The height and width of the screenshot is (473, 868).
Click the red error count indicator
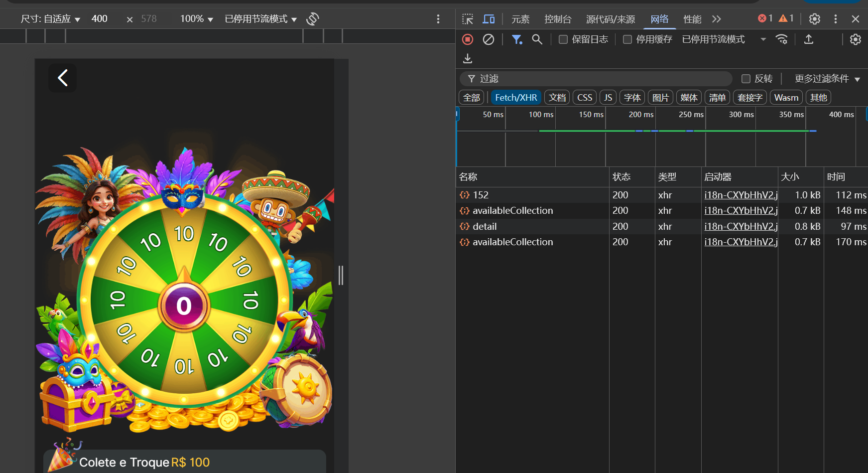765,18
